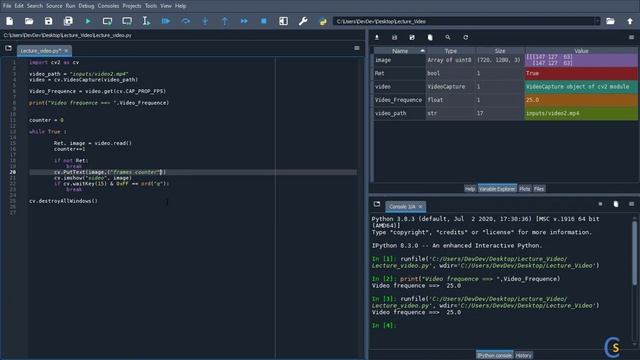This screenshot has height=360, width=640.
Task: Run file with green play button
Action: point(88,21)
